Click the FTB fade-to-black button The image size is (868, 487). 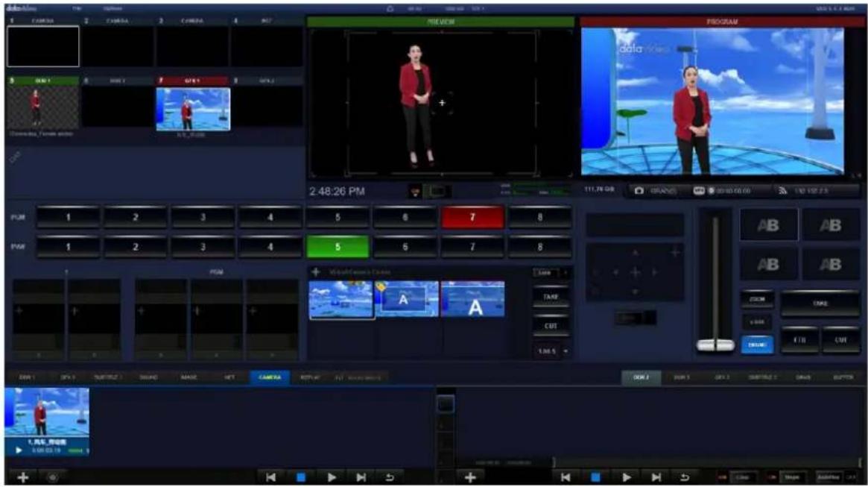coord(799,339)
